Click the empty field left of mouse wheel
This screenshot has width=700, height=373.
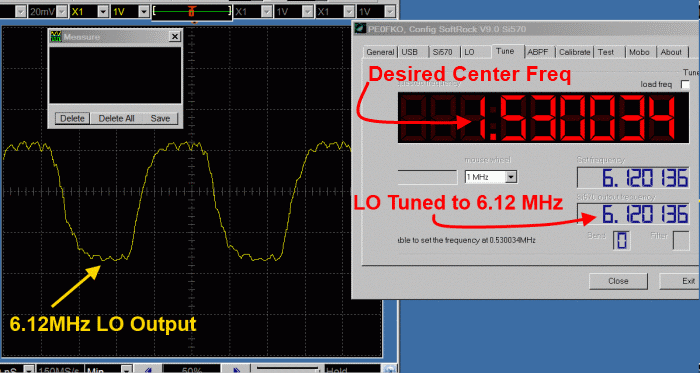tap(427, 177)
